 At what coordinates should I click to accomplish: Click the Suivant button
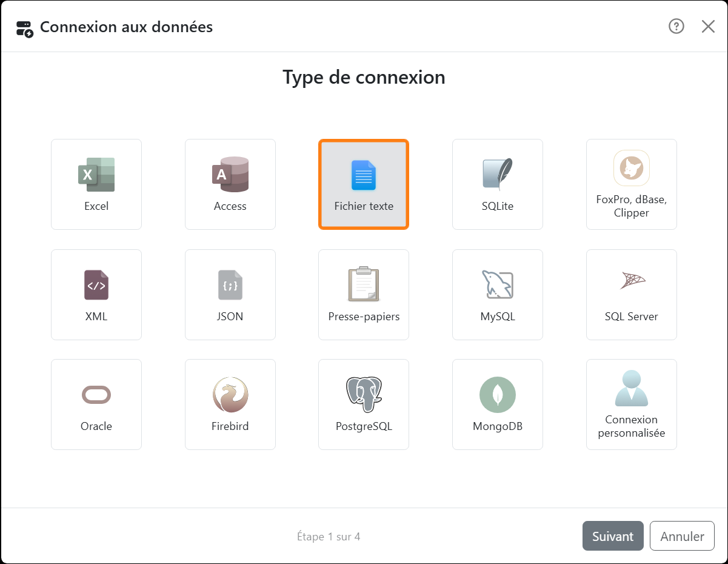[x=613, y=536]
